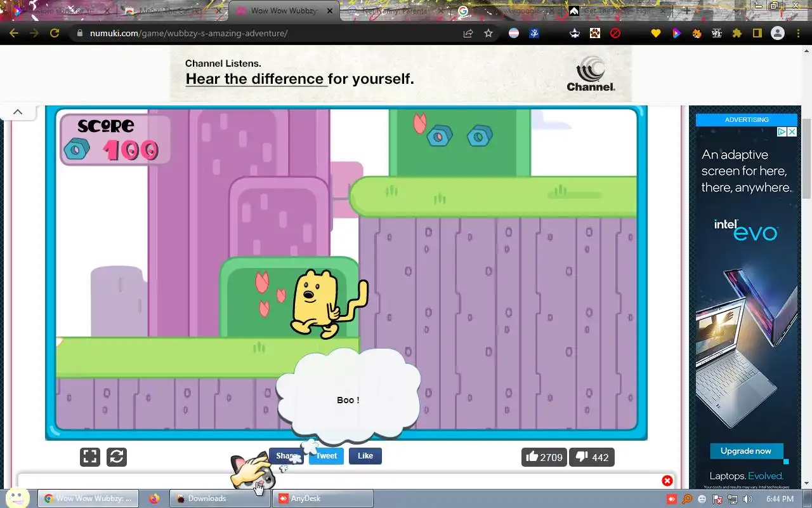Screen dimensions: 812x508
Task: Click the Wubbzy character in the game
Action: [325, 304]
